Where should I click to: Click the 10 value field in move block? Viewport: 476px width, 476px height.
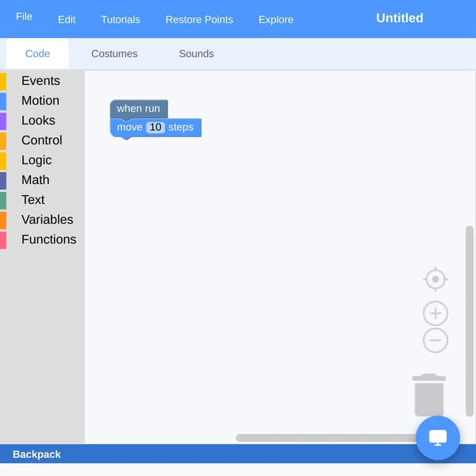(155, 127)
